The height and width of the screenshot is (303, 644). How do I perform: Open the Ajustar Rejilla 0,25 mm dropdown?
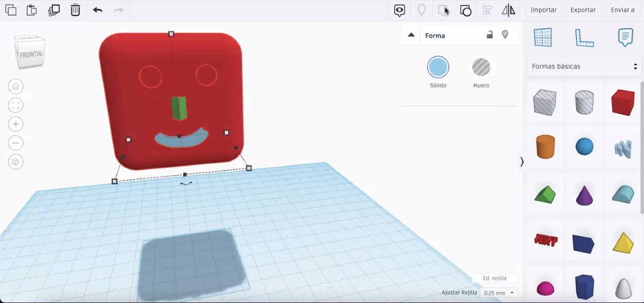click(500, 293)
